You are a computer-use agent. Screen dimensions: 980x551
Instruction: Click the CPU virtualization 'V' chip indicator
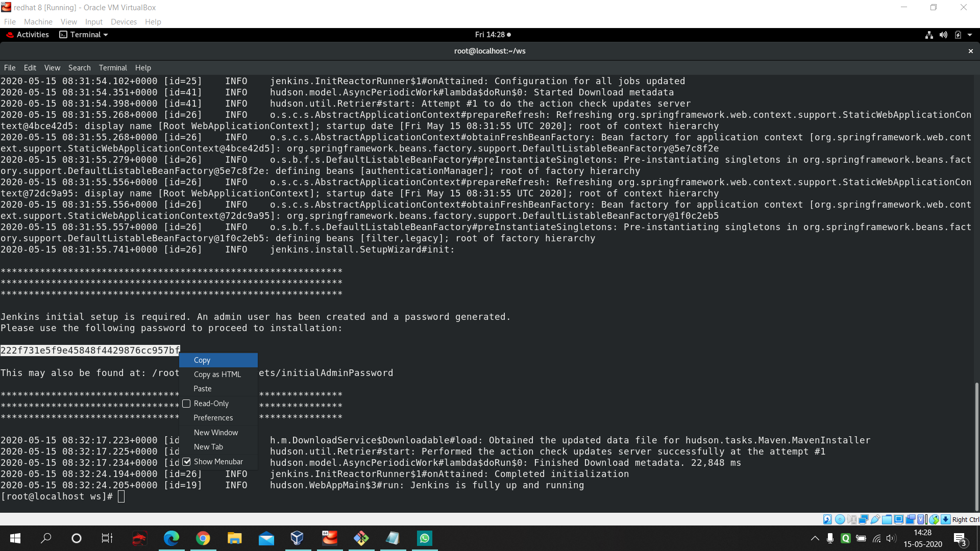tap(922, 519)
